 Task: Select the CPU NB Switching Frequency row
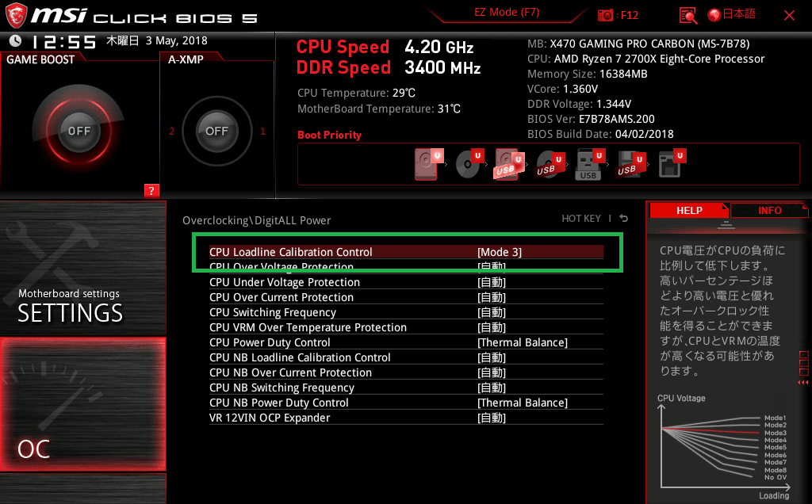[x=406, y=387]
